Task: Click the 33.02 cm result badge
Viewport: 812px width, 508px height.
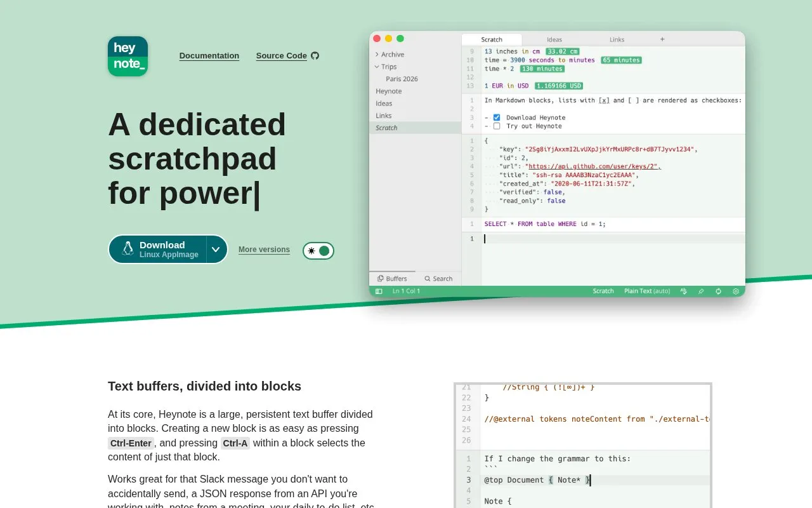Action: (562, 51)
